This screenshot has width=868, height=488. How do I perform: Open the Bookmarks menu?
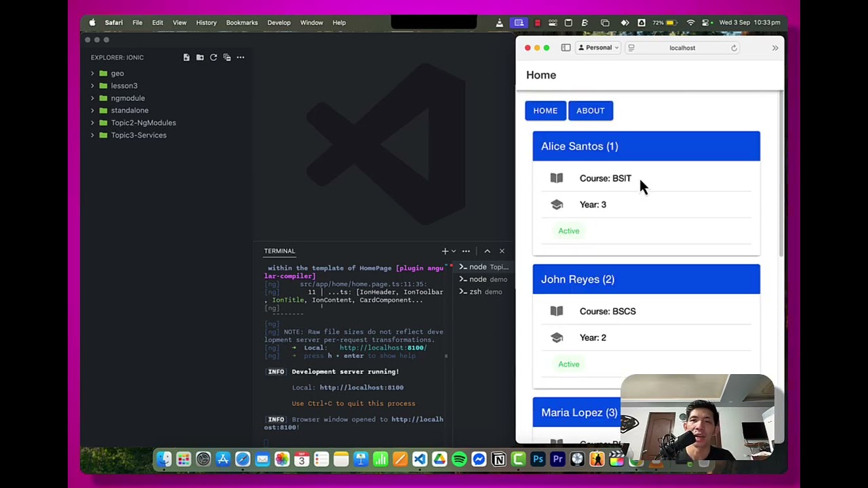pos(242,22)
